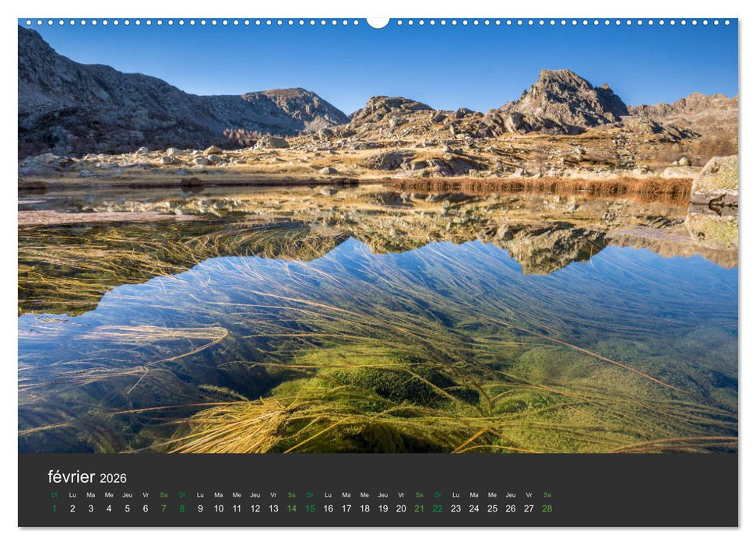
Task: Click the Me weekday label
Action: (x=110, y=495)
